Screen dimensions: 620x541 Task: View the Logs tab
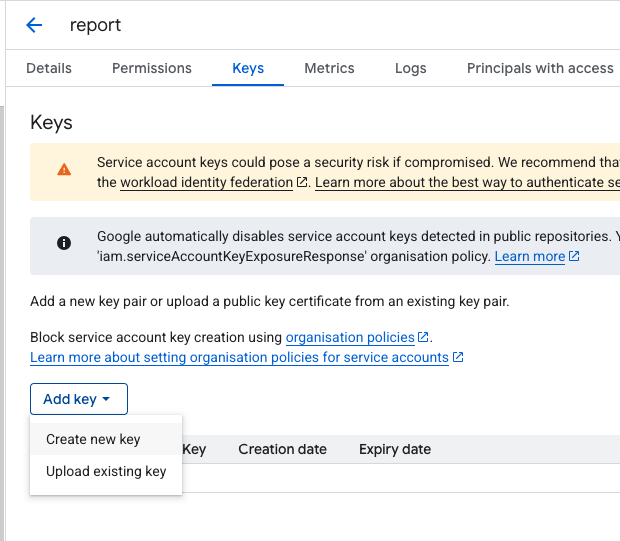410,68
